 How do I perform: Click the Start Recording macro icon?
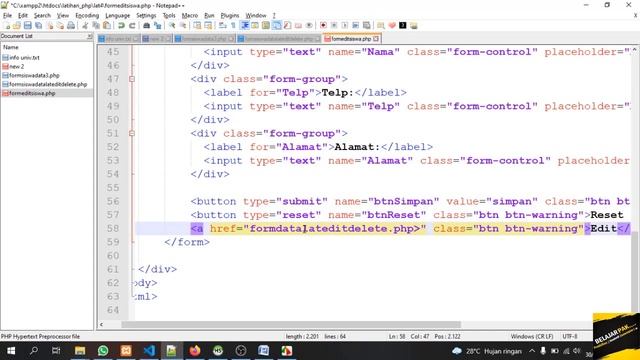coord(323,25)
